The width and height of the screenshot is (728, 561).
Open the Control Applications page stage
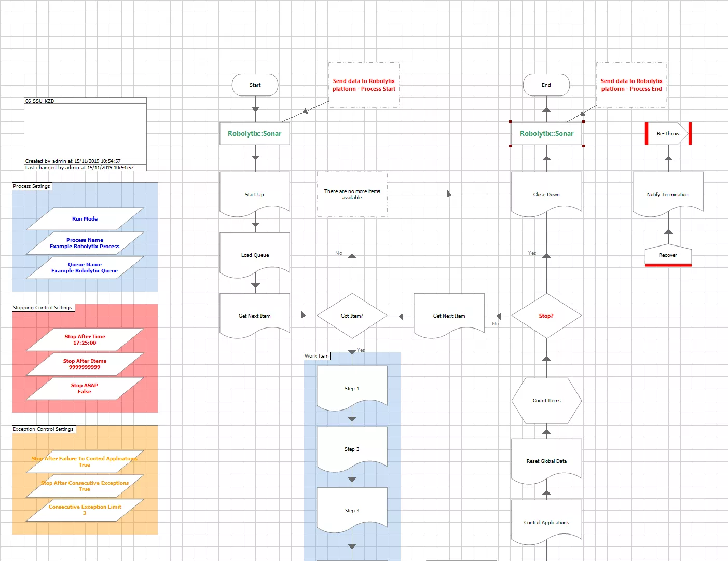(x=546, y=522)
